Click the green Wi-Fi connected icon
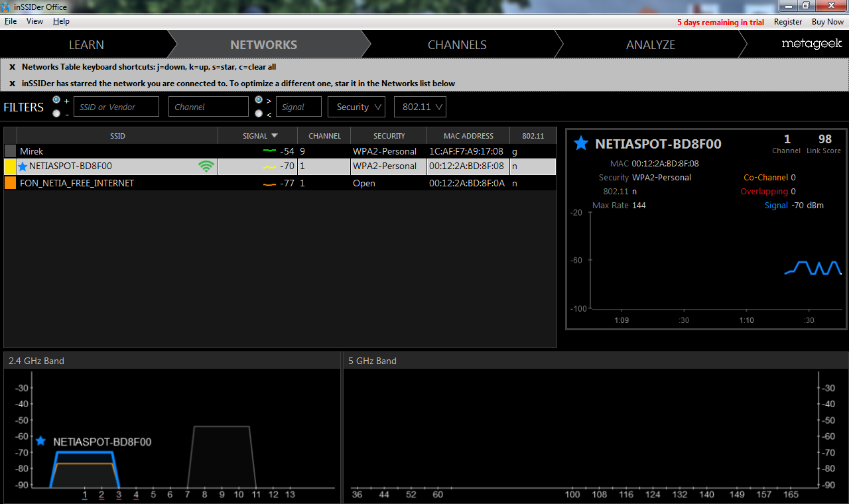The image size is (849, 504). (x=206, y=166)
